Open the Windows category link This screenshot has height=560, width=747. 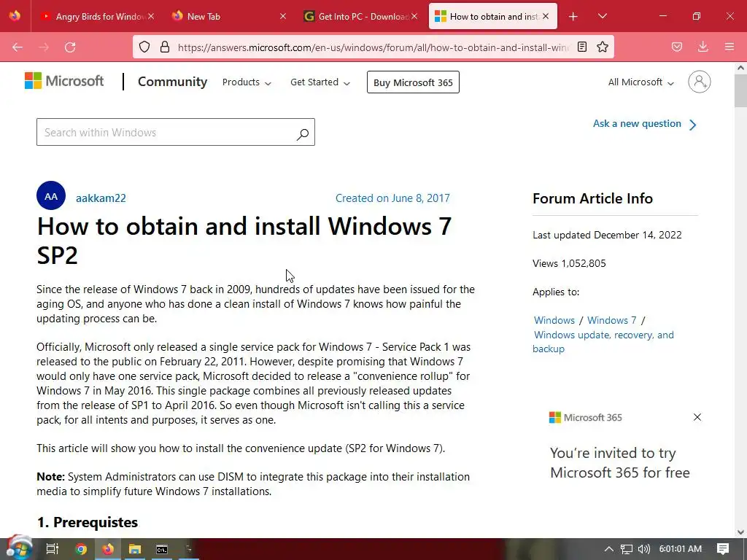tap(554, 320)
